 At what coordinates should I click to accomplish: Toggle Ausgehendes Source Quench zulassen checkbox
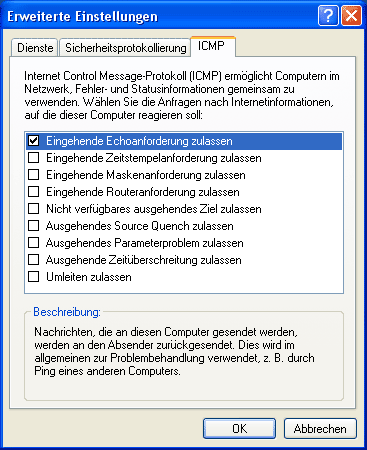click(34, 226)
